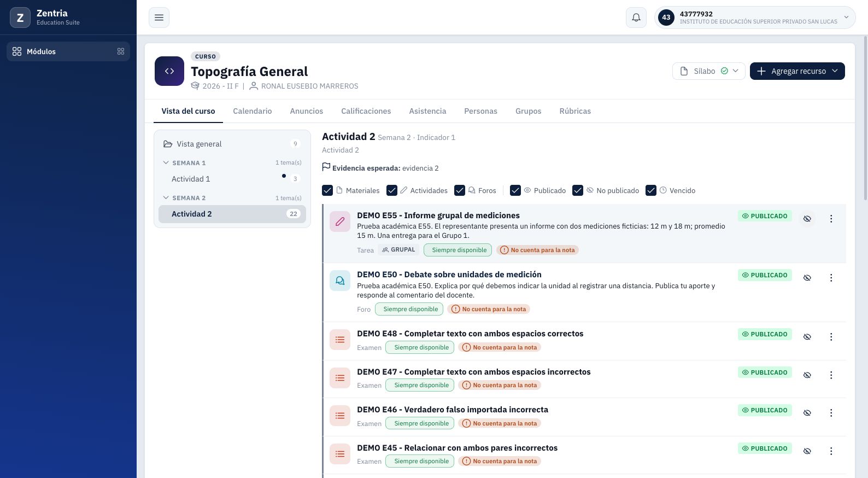Viewport: 868px width, 478px height.
Task: Switch to the Calificaciones tab
Action: pyautogui.click(x=366, y=111)
